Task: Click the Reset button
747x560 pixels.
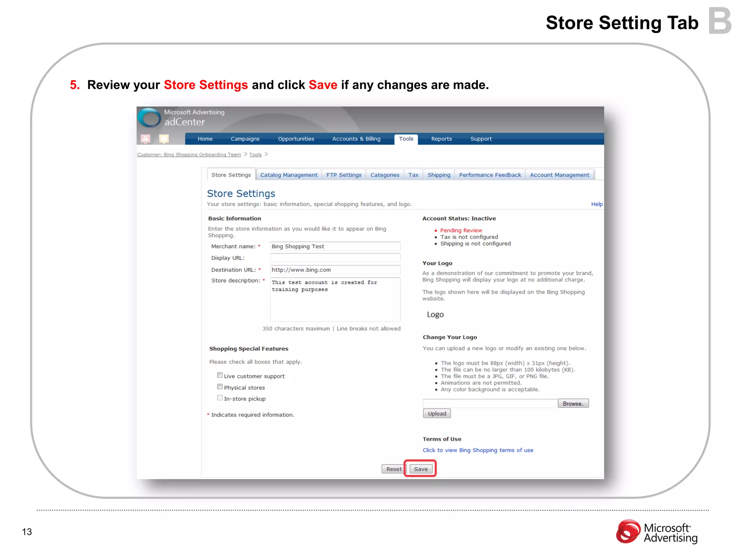Action: (x=394, y=469)
